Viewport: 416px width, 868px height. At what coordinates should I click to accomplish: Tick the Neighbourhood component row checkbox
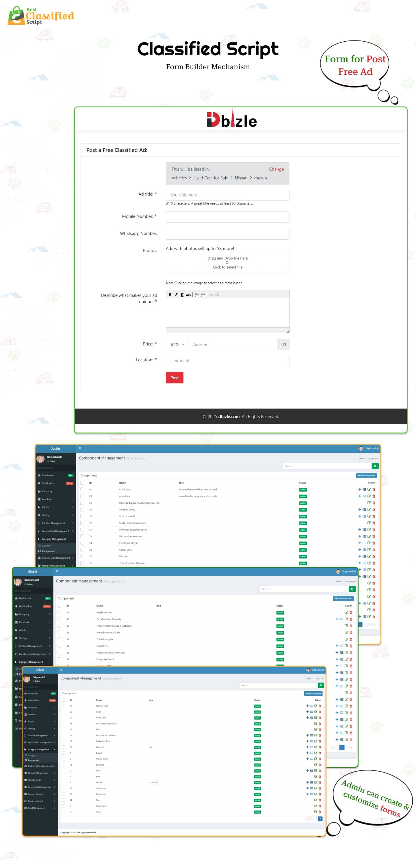tap(59, 613)
